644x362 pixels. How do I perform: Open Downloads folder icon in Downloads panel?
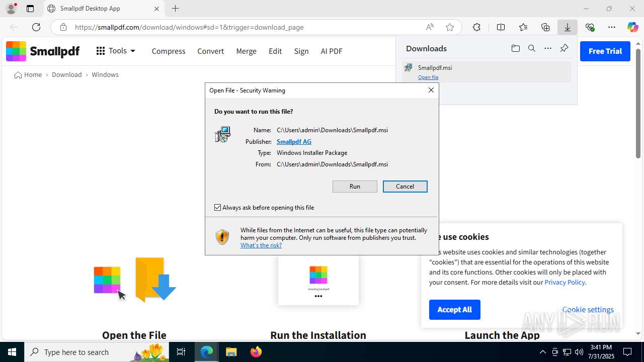[x=515, y=48]
